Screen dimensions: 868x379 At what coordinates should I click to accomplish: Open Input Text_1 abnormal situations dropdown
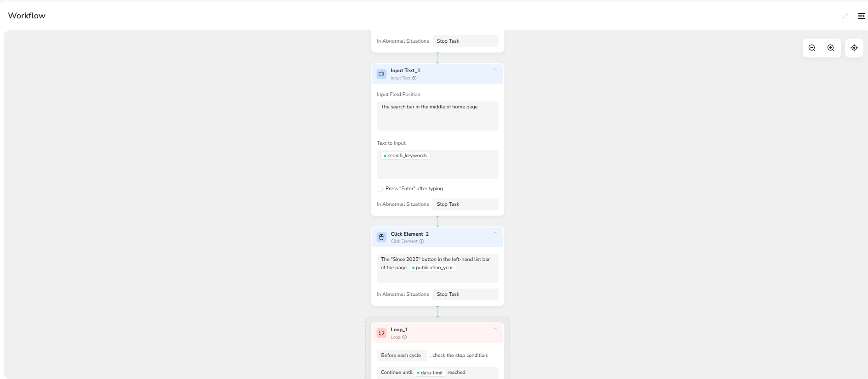click(x=465, y=204)
